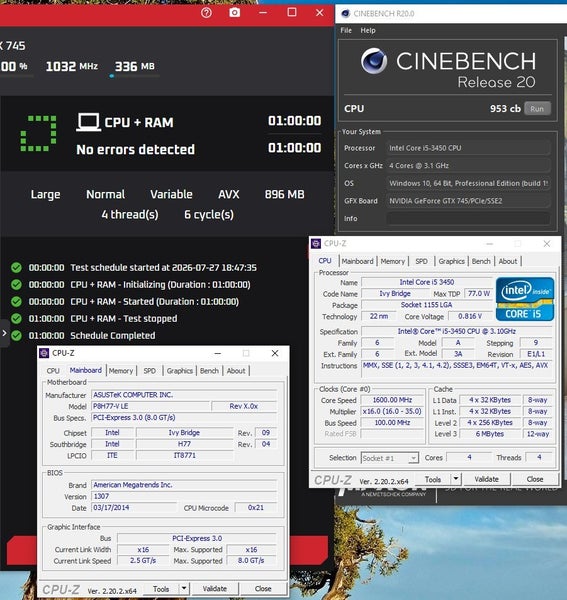The height and width of the screenshot is (600, 567).
Task: Open the Cinebench Help menu
Action: (368, 30)
